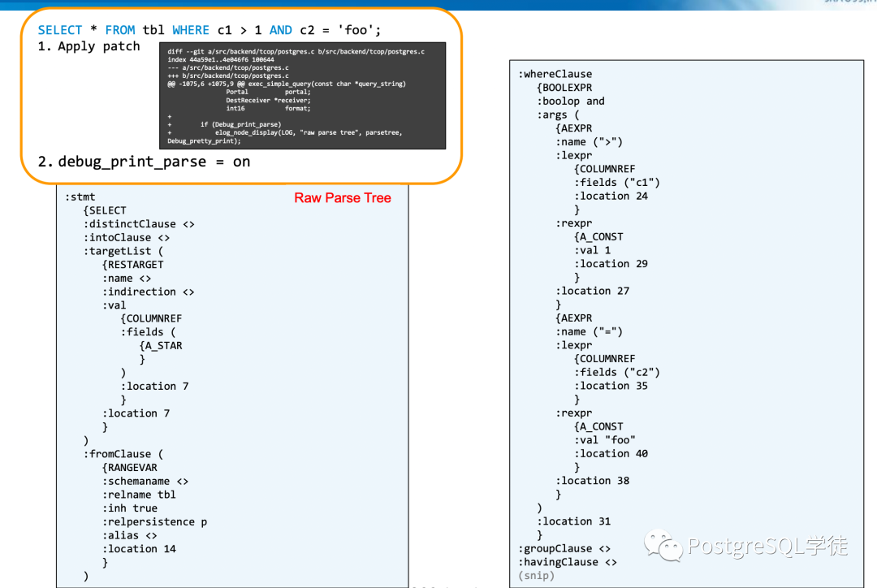Click the ":fields ("c1")" line
The height and width of the screenshot is (588, 877).
click(x=617, y=183)
